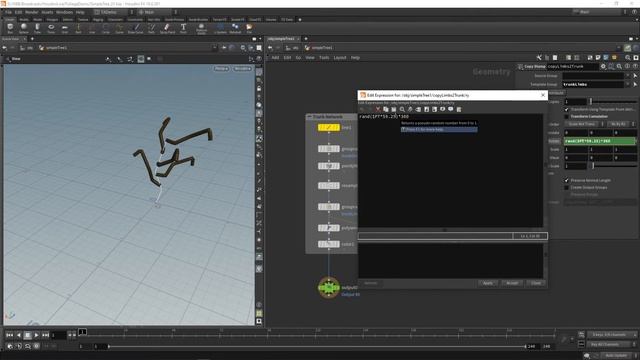Jump to first frame in playbar

(x=9, y=335)
